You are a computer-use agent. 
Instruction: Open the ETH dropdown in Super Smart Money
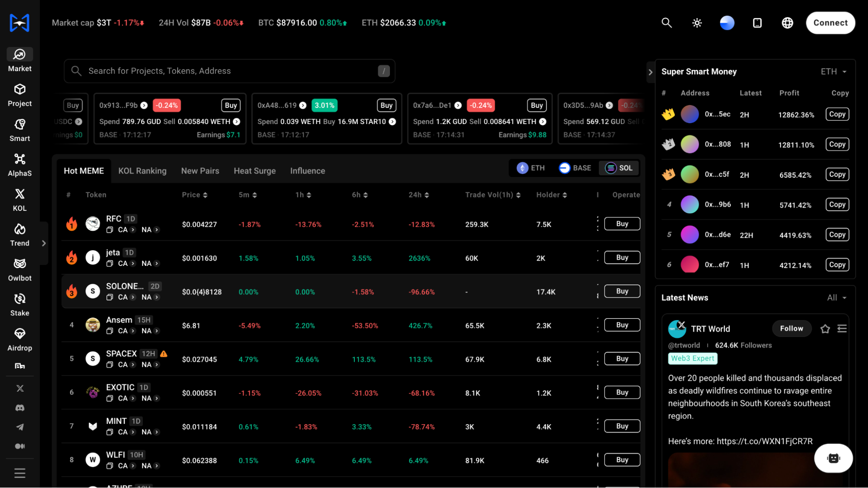(x=833, y=72)
